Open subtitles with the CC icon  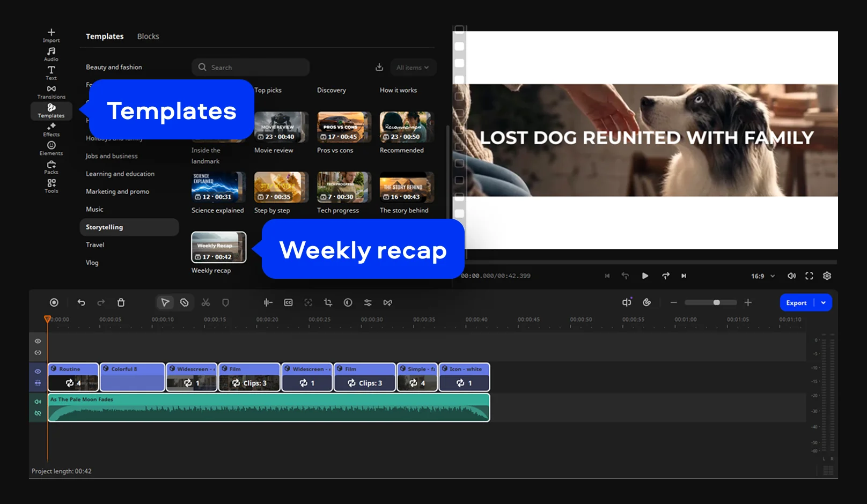pos(288,302)
